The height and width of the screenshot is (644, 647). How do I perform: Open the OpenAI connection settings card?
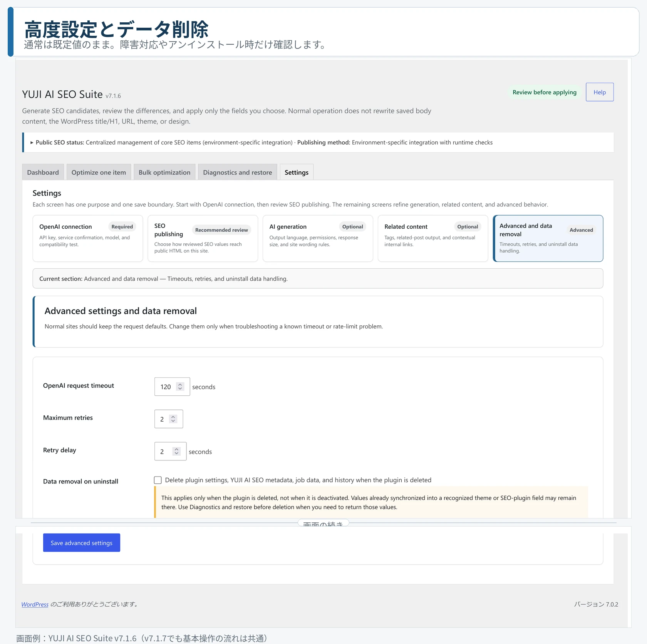tap(88, 238)
